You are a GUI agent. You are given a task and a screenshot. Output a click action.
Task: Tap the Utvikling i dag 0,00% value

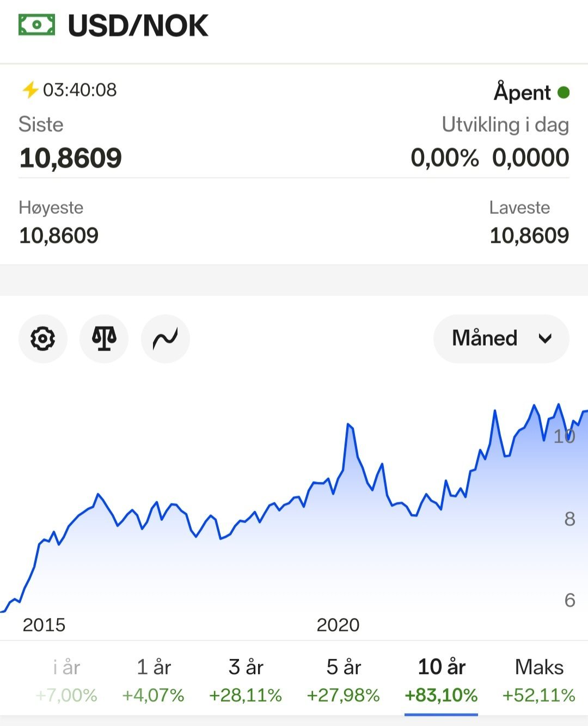tap(445, 158)
